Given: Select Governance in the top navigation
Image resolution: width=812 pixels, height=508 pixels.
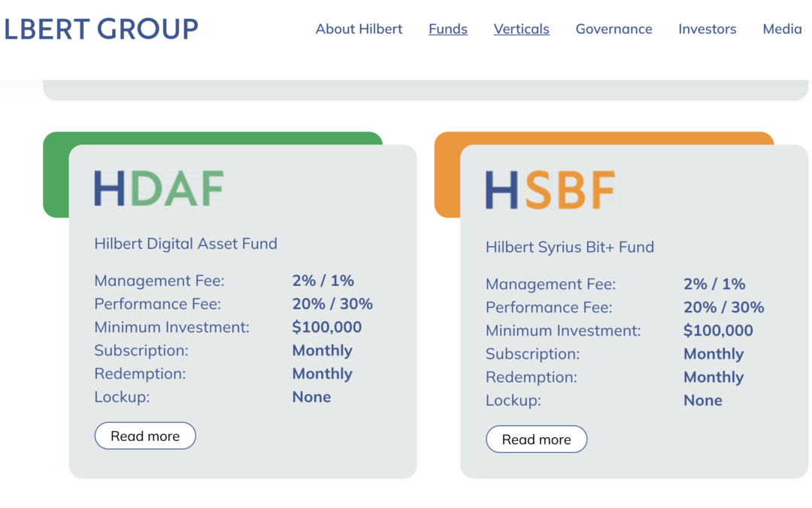Looking at the screenshot, I should [x=614, y=29].
